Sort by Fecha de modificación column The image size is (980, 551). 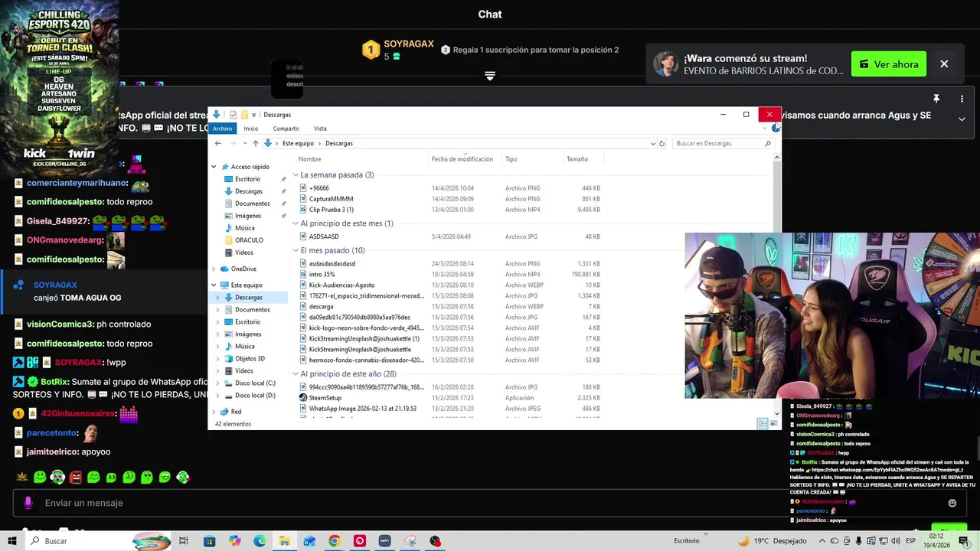pos(462,159)
